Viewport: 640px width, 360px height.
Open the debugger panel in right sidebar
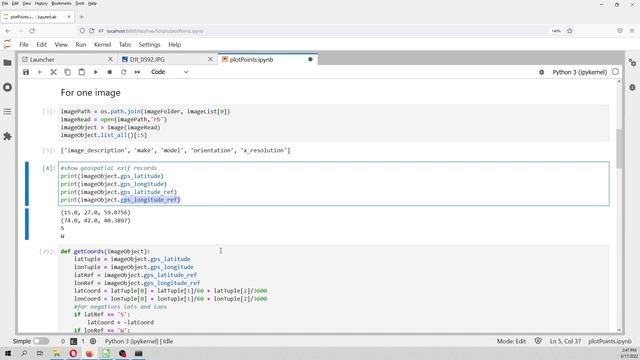tap(632, 87)
